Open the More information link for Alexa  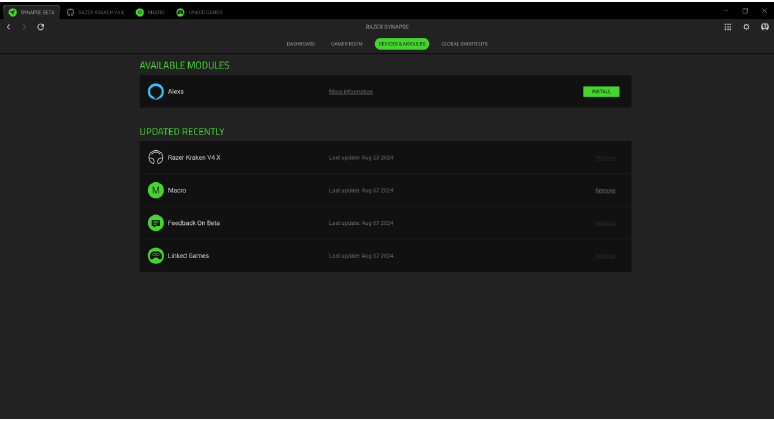[x=351, y=92]
